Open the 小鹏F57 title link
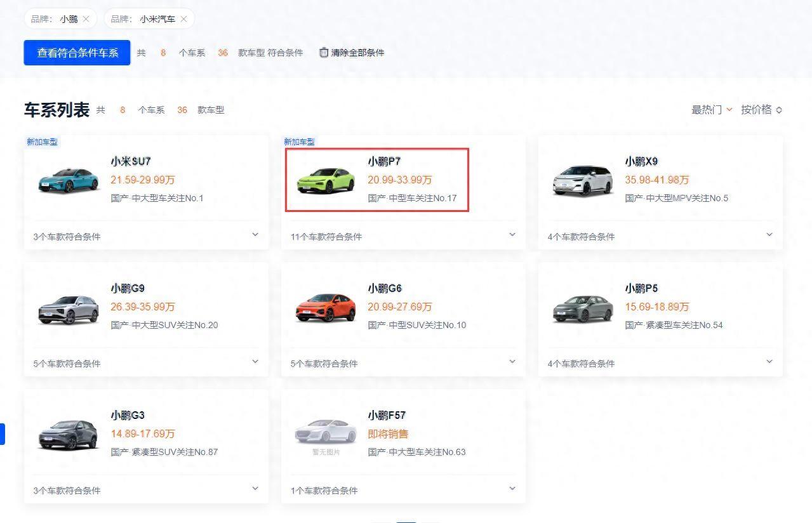812x523 pixels. pyautogui.click(x=387, y=415)
